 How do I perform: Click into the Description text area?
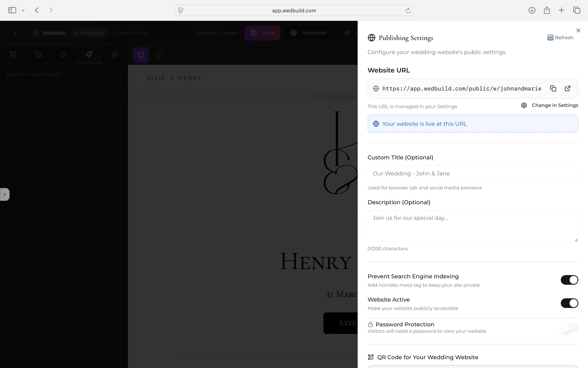(473, 226)
